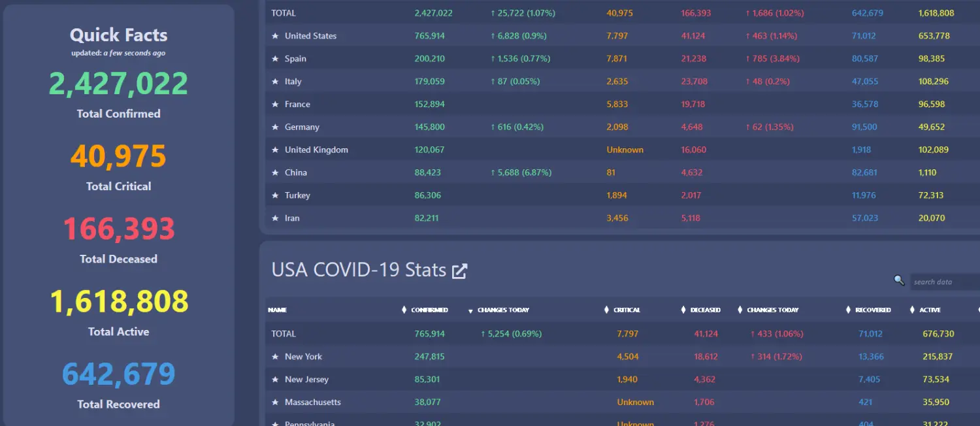980x426 pixels.
Task: Select the Turkey row in the country table
Action: click(297, 195)
